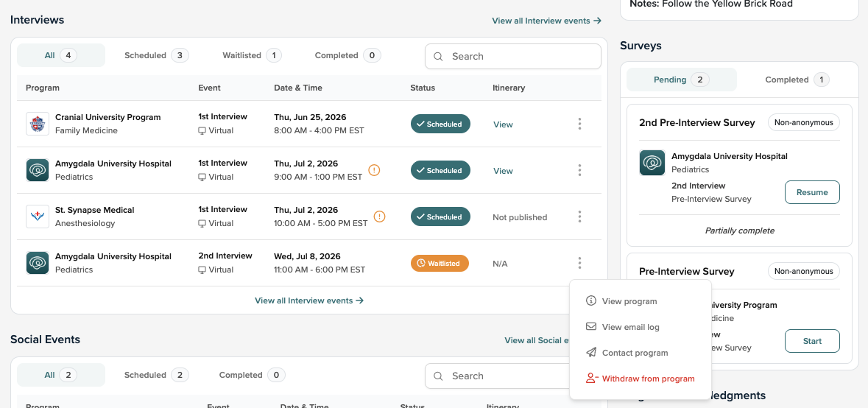Click Virtual monitor icon in St. Synapse row

(x=202, y=224)
